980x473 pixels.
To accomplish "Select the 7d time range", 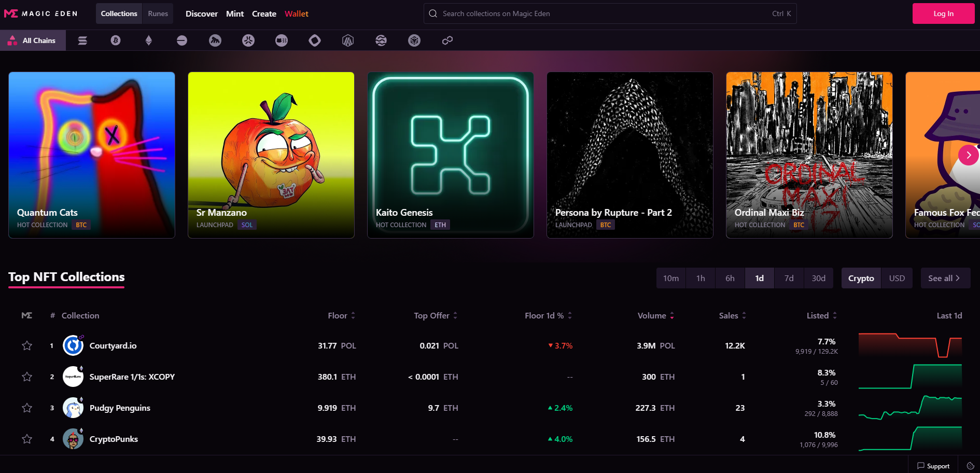I will coord(789,279).
